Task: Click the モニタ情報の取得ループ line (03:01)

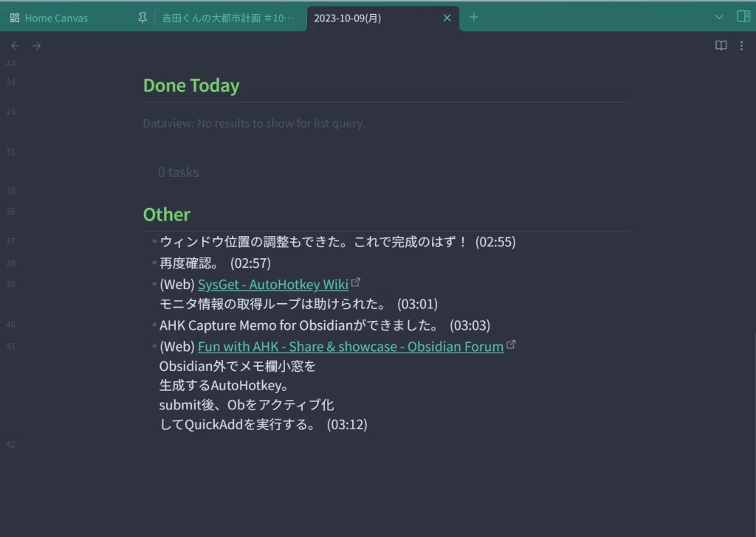Action: click(x=298, y=304)
